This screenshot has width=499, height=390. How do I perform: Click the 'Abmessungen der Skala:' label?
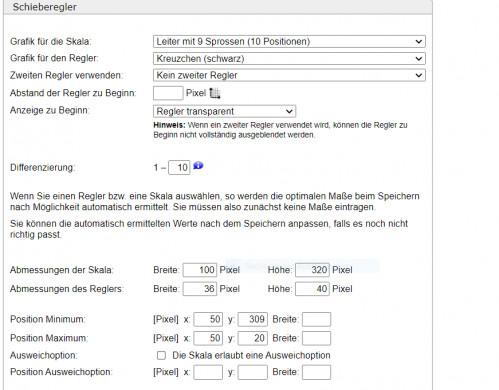point(62,270)
